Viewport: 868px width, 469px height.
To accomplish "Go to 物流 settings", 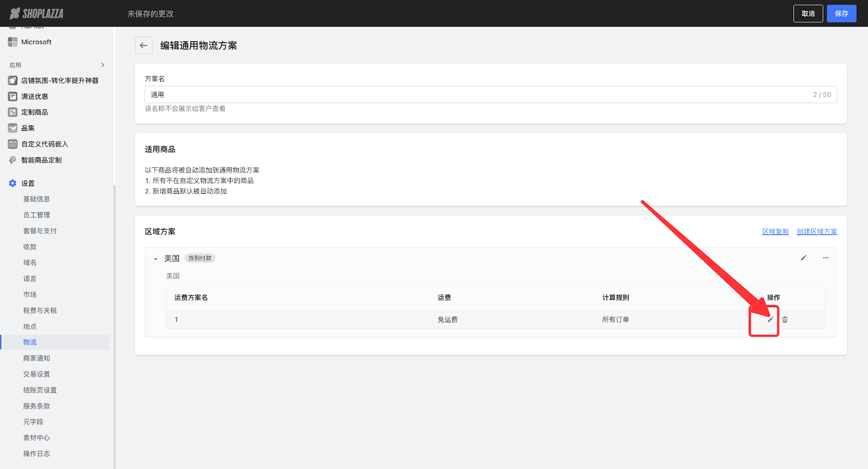I will pyautogui.click(x=30, y=343).
